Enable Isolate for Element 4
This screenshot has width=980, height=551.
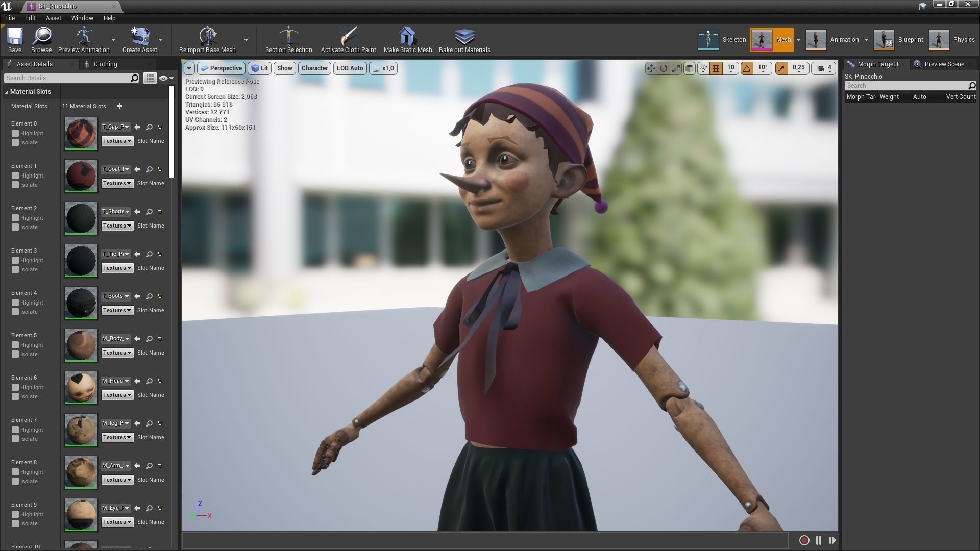click(15, 312)
